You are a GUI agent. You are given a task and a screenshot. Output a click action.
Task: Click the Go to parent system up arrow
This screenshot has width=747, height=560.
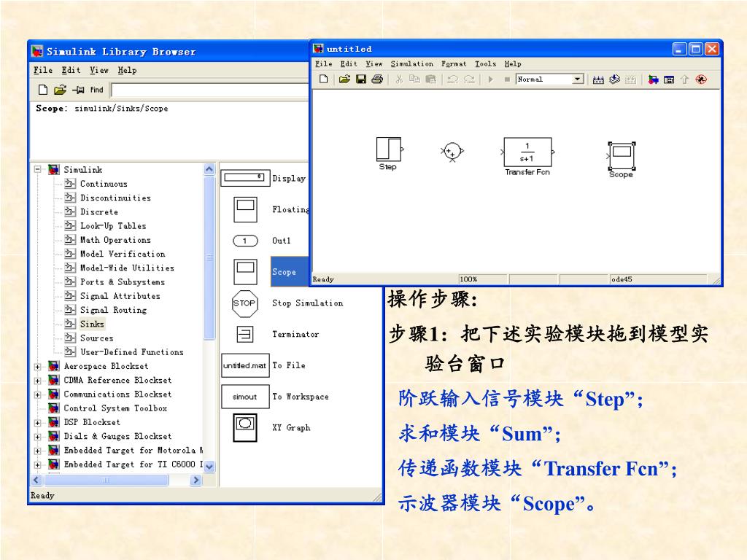[x=684, y=79]
